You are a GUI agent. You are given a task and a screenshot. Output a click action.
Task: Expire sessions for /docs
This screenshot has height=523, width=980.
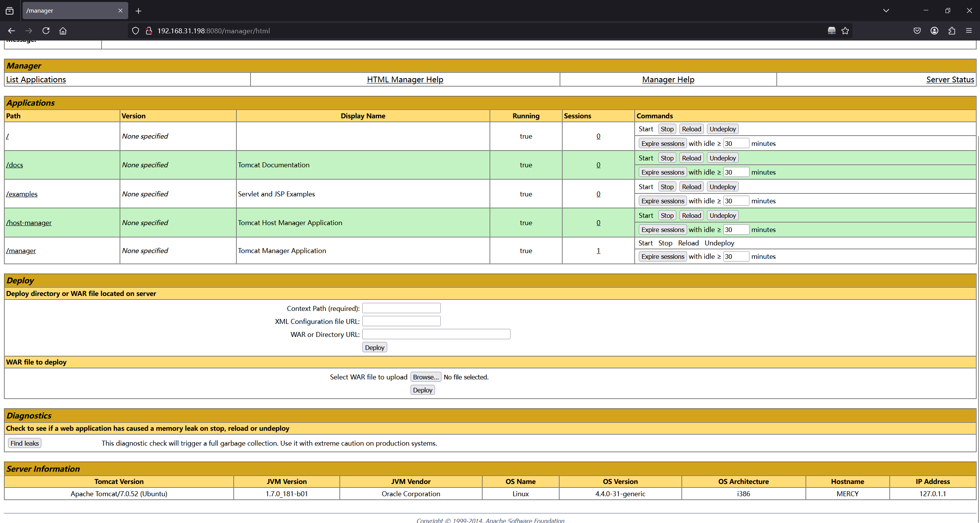663,172
